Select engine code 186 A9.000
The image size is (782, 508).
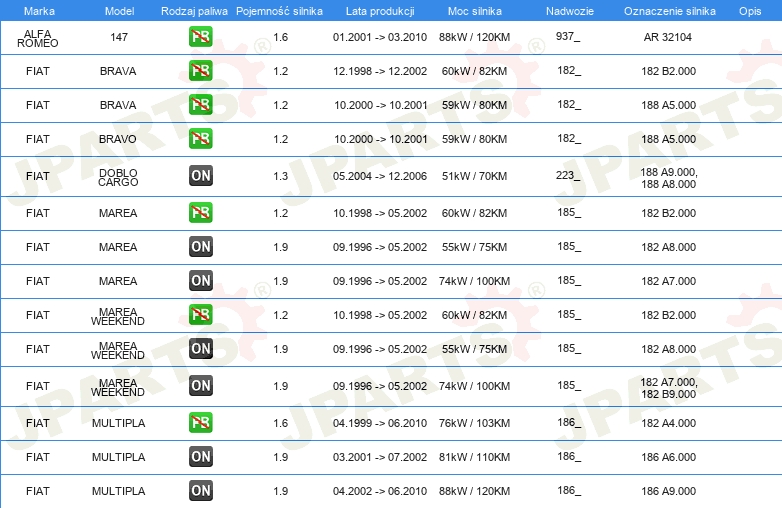click(668, 491)
